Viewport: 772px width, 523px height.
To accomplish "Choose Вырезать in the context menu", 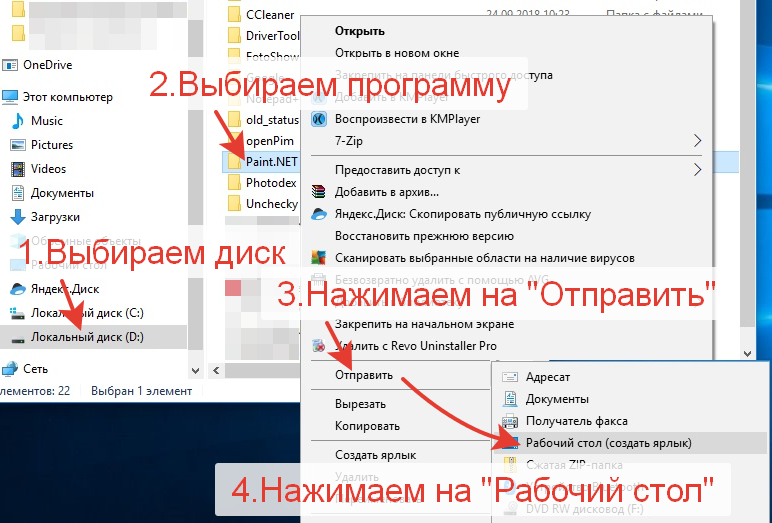I will click(x=360, y=404).
